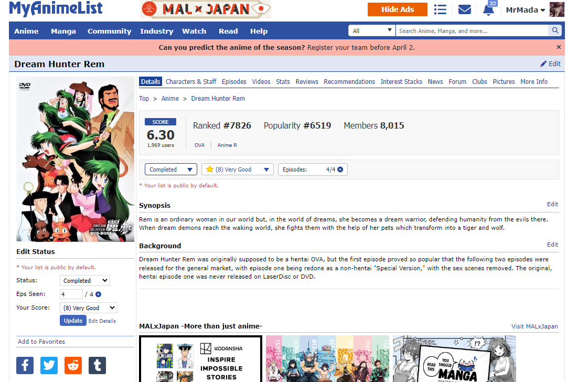
Task: Switch to the Forum tab
Action: 457,81
